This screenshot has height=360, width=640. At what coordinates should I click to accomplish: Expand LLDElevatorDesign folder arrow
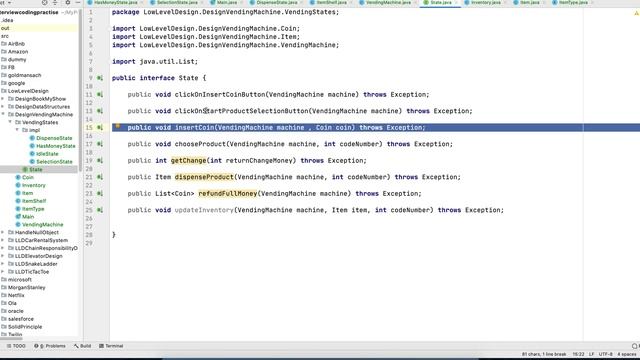[x=3, y=256]
